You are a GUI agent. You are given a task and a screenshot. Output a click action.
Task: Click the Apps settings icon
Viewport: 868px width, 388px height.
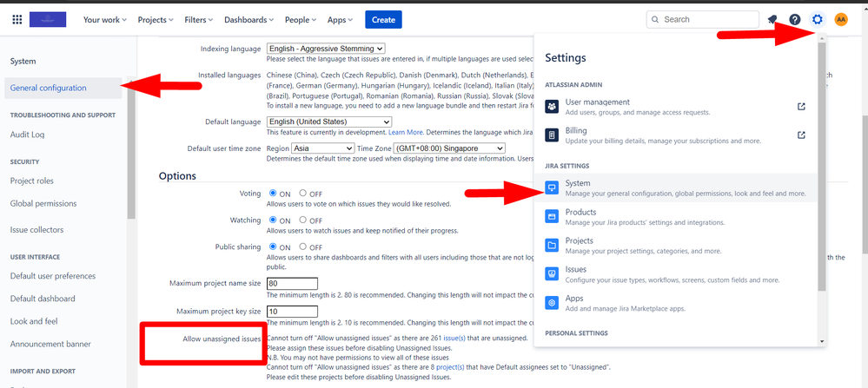click(552, 303)
